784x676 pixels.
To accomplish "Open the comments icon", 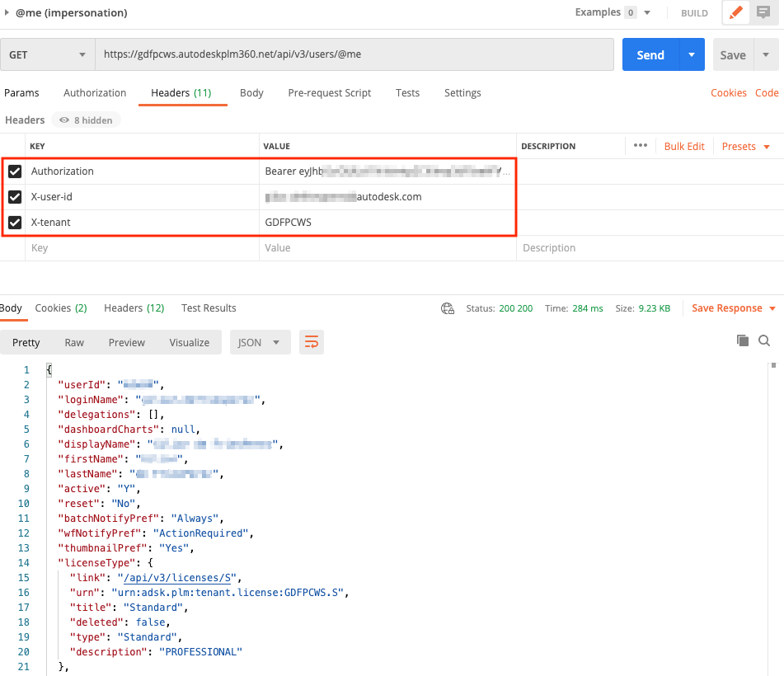I will tap(763, 13).
